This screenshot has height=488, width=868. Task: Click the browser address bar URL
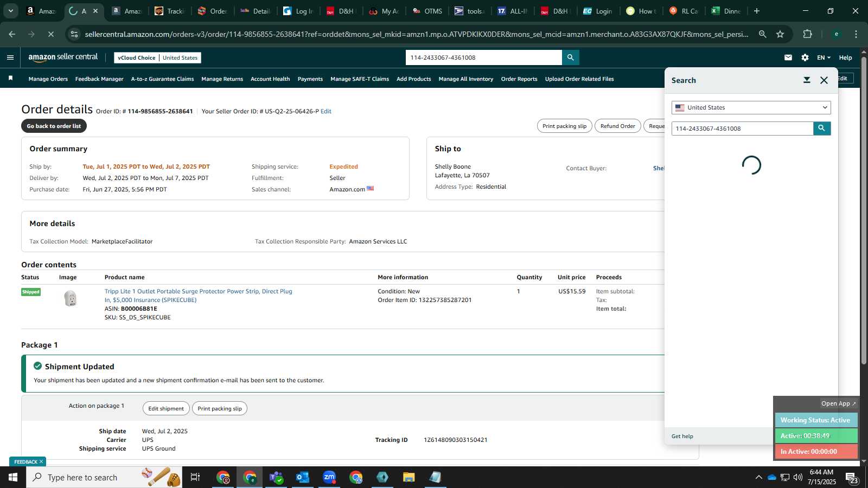tap(416, 34)
